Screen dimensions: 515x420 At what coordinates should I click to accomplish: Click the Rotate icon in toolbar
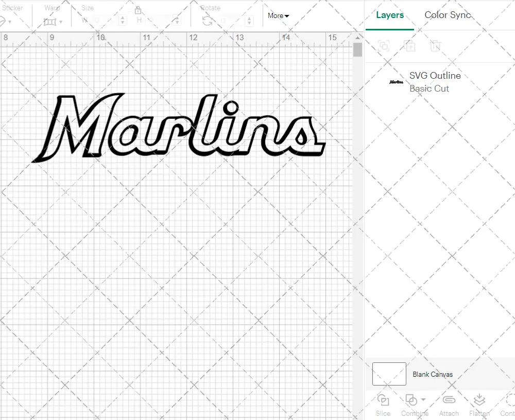click(x=207, y=21)
